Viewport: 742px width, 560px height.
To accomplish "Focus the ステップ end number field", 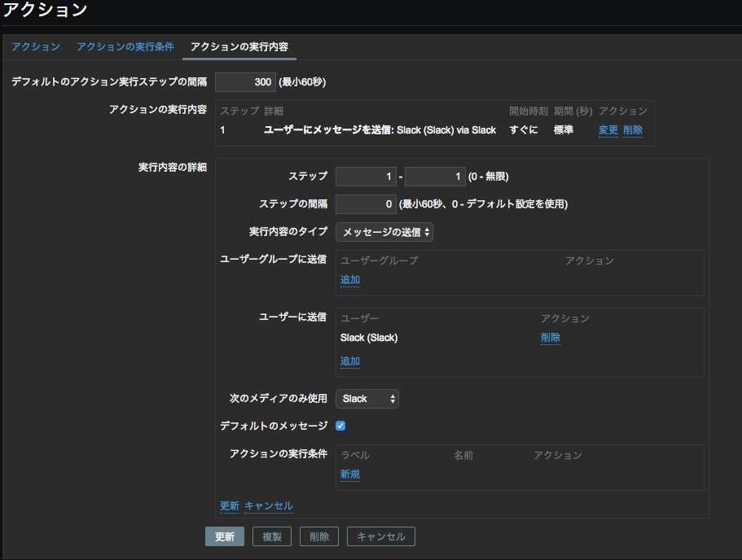I will [435, 177].
